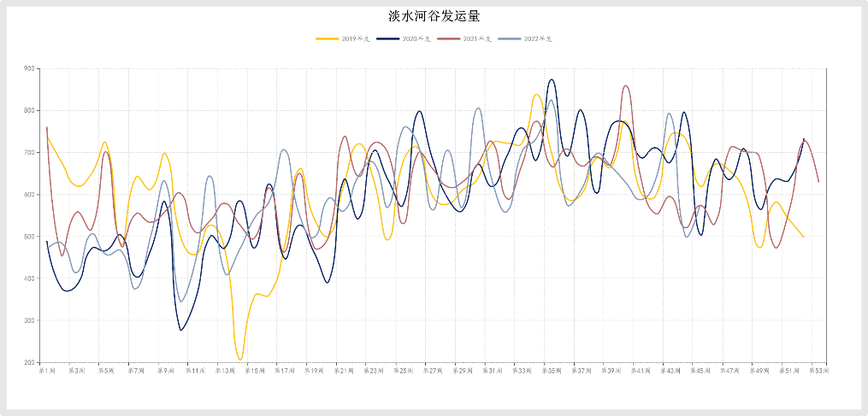The image size is (868, 416).
Task: Select the x-axis label 第1周
Action: click(x=46, y=370)
